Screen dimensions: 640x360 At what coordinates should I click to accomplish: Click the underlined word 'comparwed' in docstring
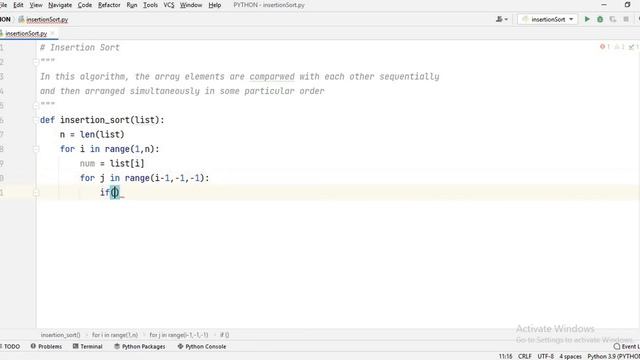(272, 77)
